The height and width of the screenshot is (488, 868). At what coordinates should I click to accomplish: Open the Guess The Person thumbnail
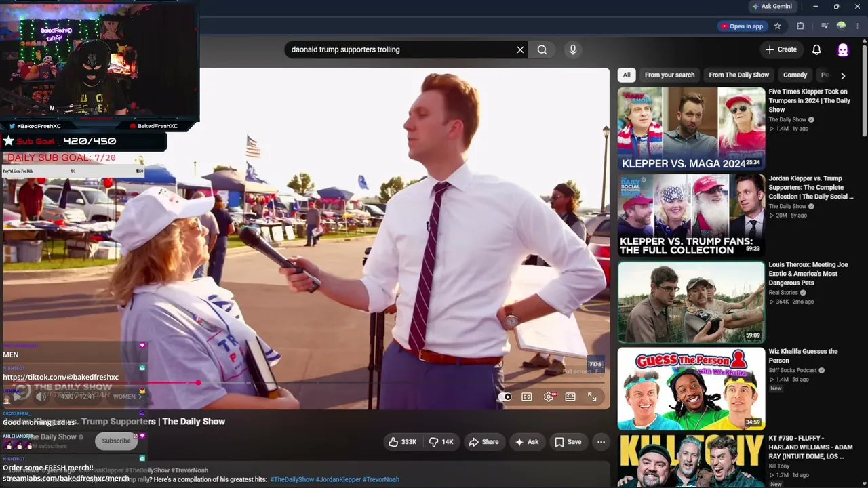pyautogui.click(x=691, y=388)
